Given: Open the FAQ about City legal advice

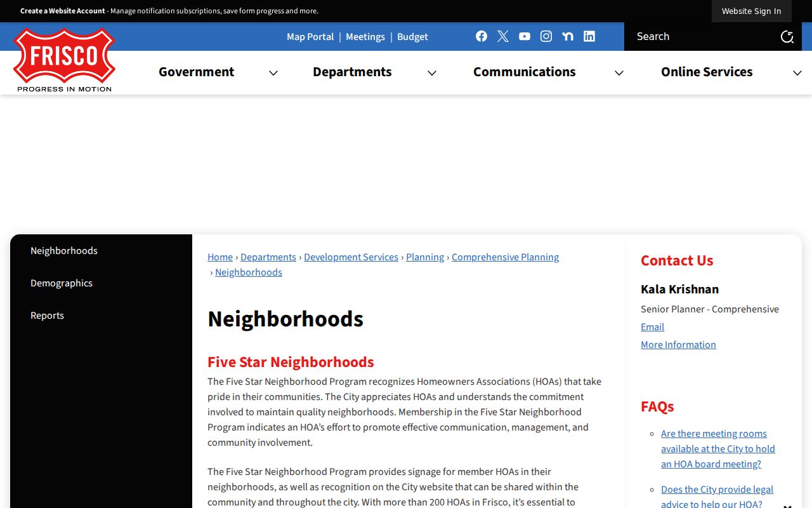Looking at the screenshot, I should [x=717, y=497].
